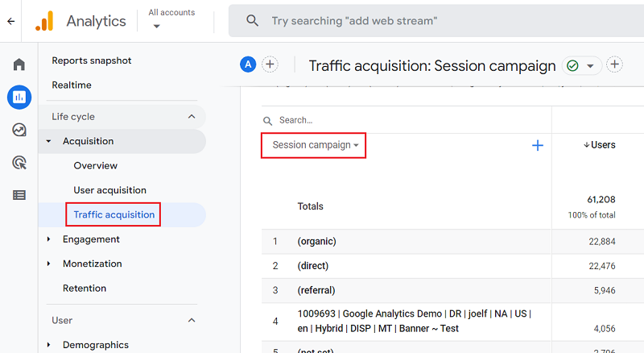This screenshot has width=644, height=353.
Task: Click the back arrow icon
Action: (11, 21)
